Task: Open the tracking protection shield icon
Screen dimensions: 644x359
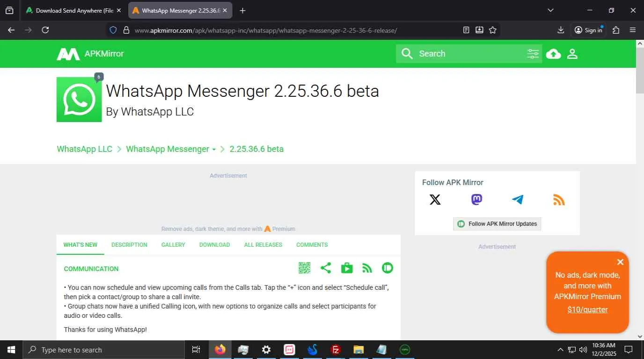Action: coord(113,30)
